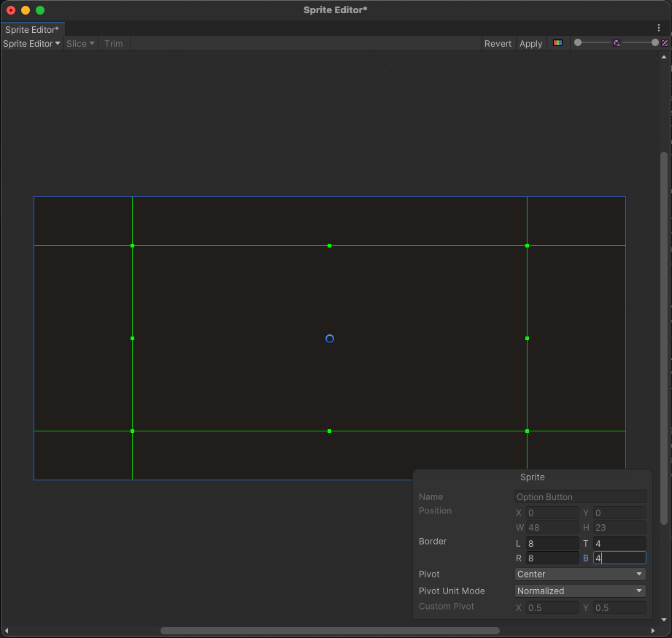Toggle the RGB color channels view icon
Screen dimensions: 672x638
[557, 43]
